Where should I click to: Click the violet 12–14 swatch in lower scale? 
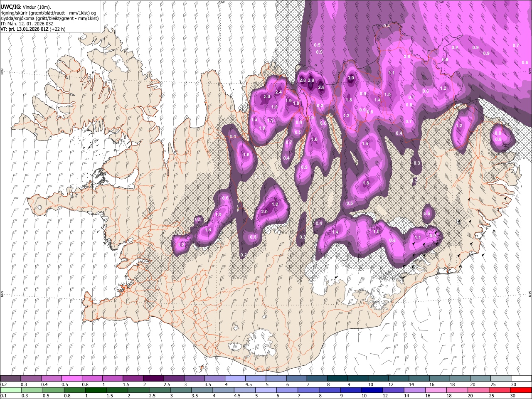pos(393,390)
